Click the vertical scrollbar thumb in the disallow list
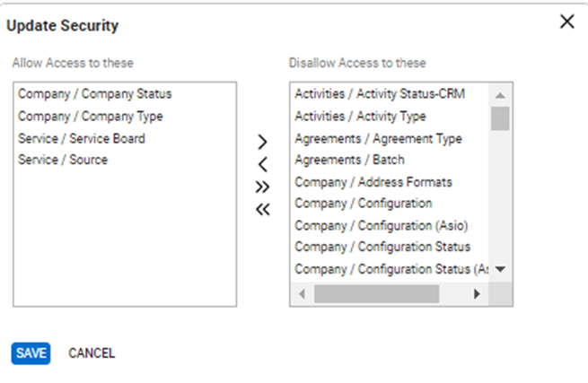The width and height of the screenshot is (588, 383). click(500, 118)
